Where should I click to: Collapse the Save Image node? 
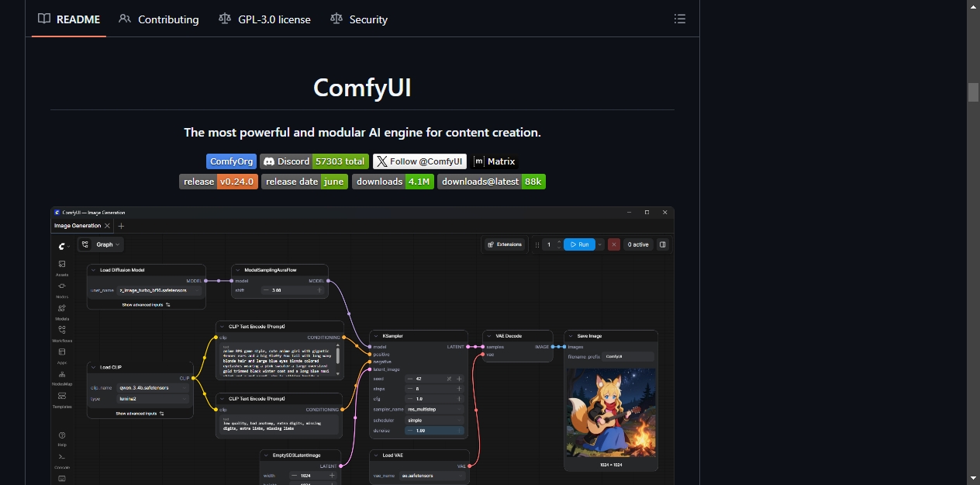571,336
